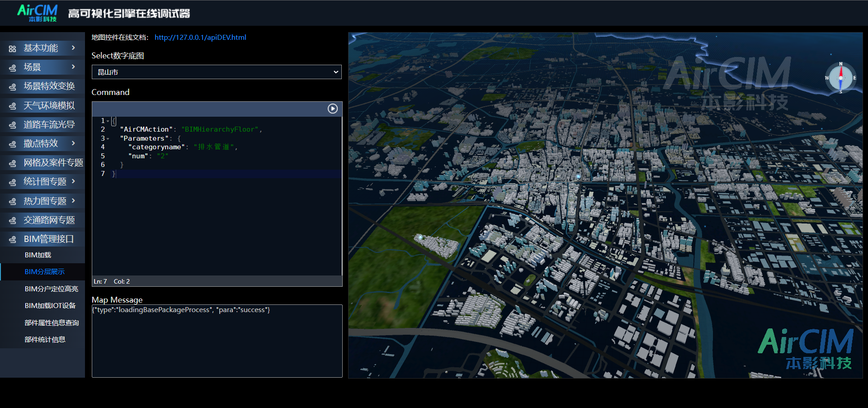Run the command with the play icon
868x408 pixels.
[333, 109]
